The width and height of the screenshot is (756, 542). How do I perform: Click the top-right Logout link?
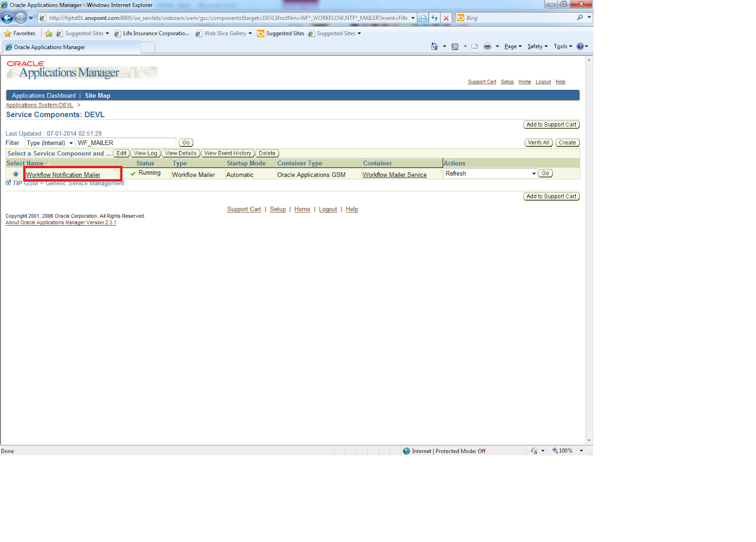pyautogui.click(x=543, y=82)
